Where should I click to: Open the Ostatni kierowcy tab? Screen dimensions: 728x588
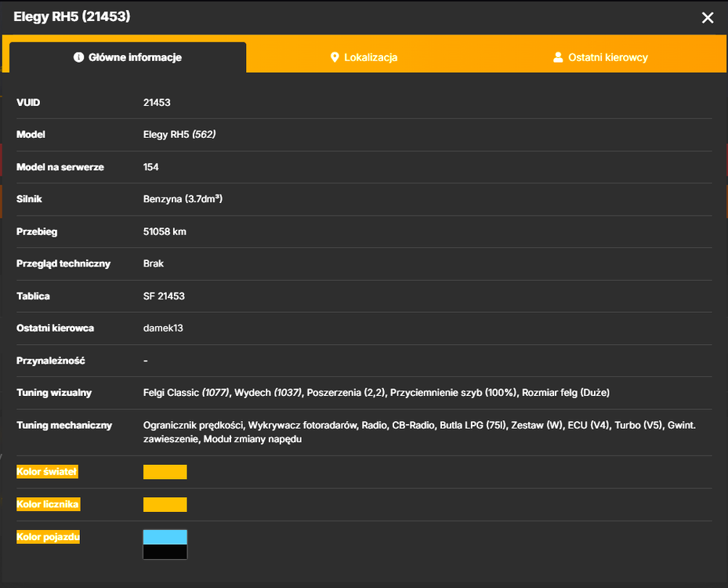pyautogui.click(x=601, y=57)
